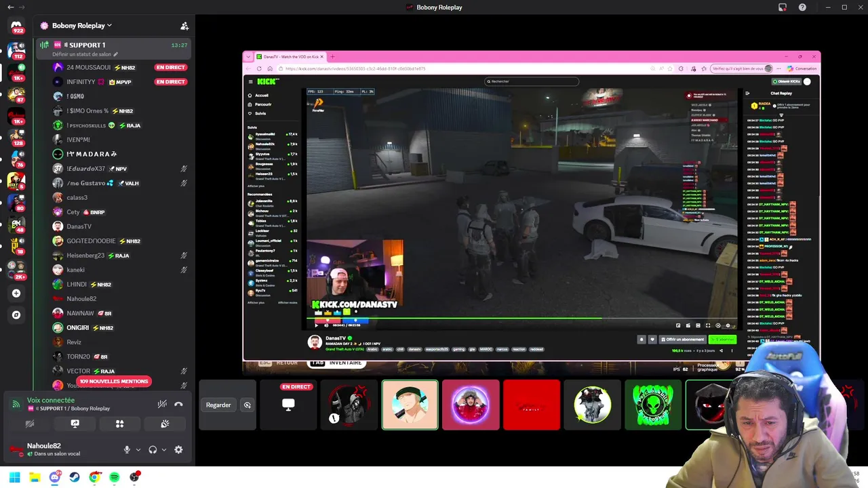Open output device options arrow beside headphones
The height and width of the screenshot is (488, 868).
point(164,449)
